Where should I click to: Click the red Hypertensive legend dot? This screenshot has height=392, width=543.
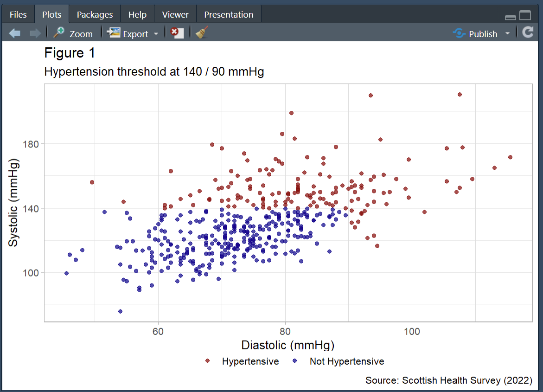coord(208,361)
